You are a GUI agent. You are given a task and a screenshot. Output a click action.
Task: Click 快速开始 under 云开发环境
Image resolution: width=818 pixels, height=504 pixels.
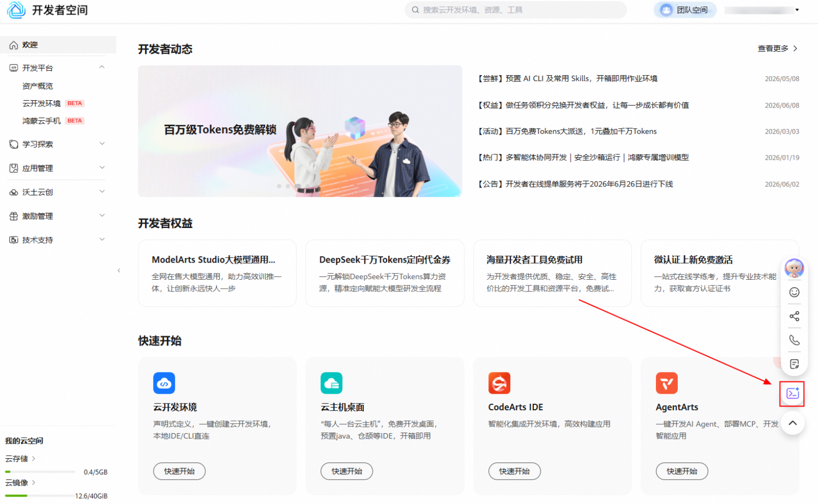click(179, 472)
